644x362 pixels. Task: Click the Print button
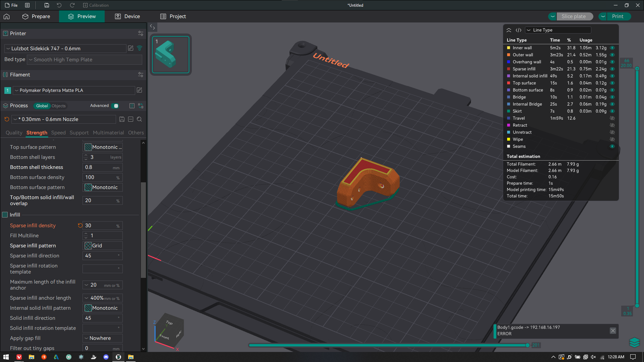click(x=618, y=16)
